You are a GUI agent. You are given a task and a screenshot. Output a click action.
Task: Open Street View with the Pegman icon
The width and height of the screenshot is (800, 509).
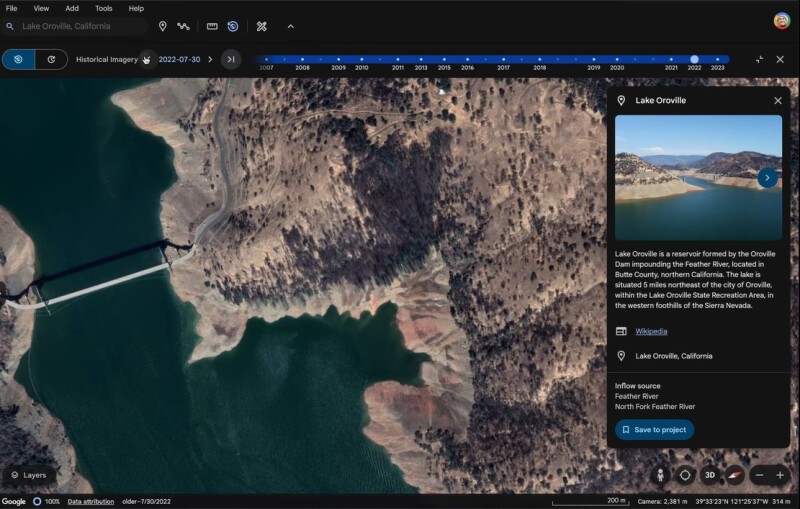tap(661, 475)
